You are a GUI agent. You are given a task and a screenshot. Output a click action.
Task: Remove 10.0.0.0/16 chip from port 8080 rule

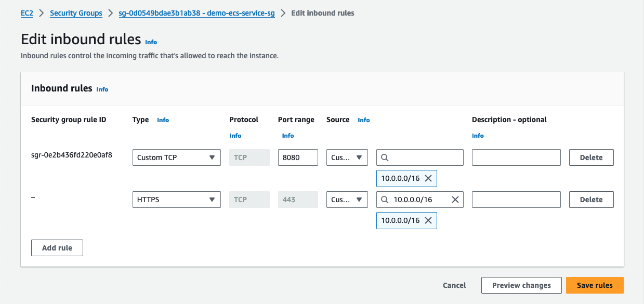[428, 178]
